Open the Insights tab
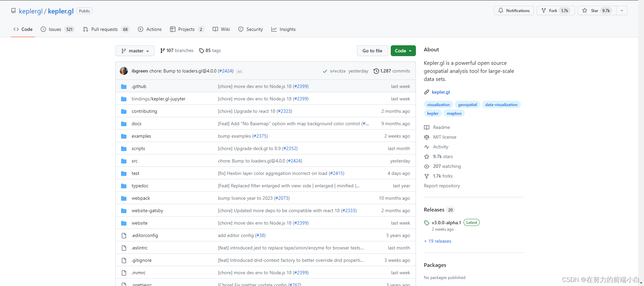The width and height of the screenshot is (644, 286). point(283,29)
